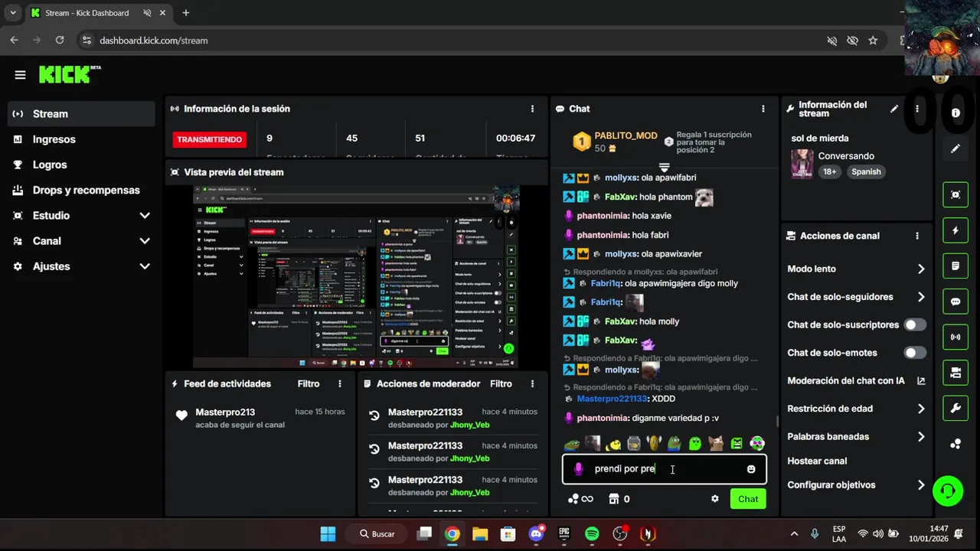Open the hamburger menu beside the Kick logo

(x=20, y=75)
